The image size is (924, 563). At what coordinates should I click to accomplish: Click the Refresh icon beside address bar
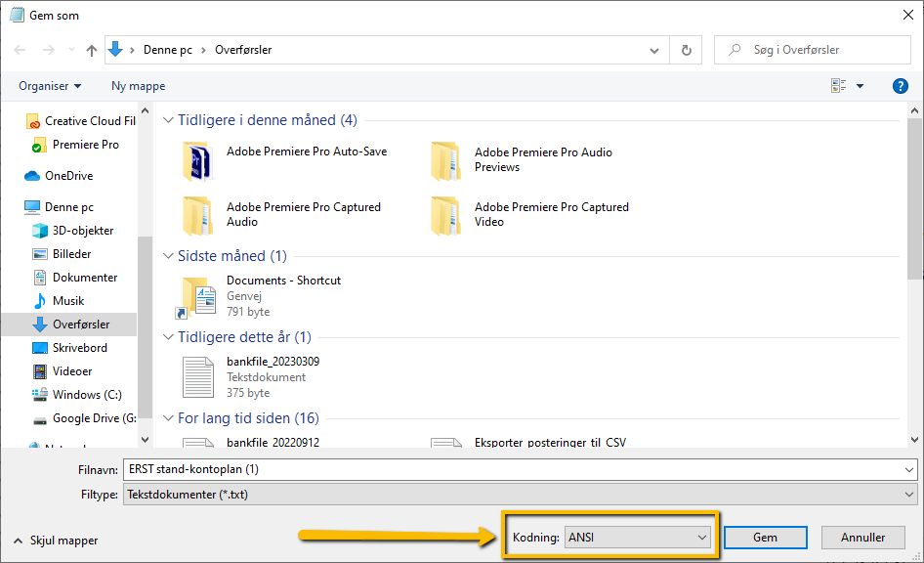686,50
